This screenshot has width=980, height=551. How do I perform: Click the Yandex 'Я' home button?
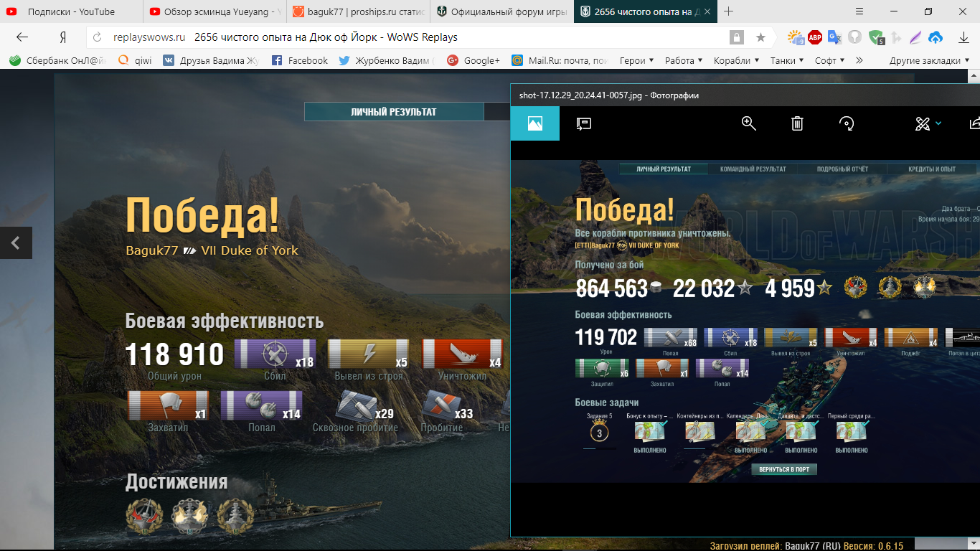(x=63, y=37)
